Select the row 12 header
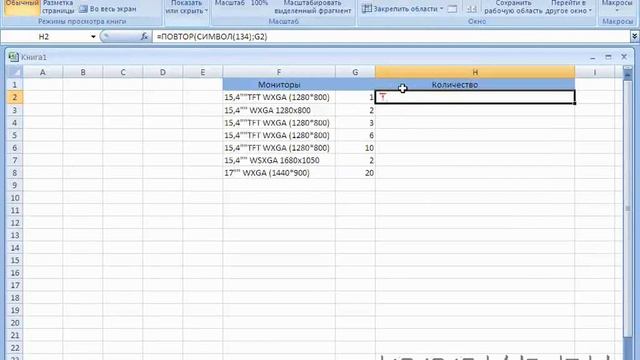 point(14,223)
